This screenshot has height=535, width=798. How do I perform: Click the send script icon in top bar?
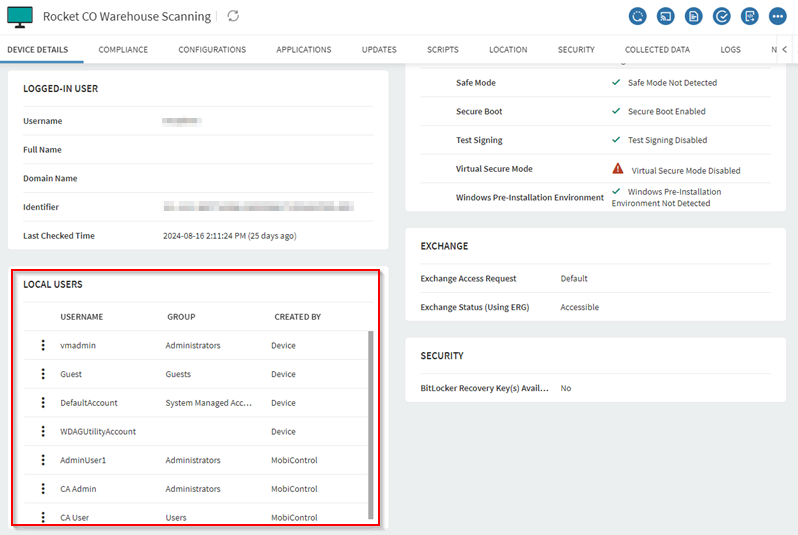pyautogui.click(x=749, y=16)
